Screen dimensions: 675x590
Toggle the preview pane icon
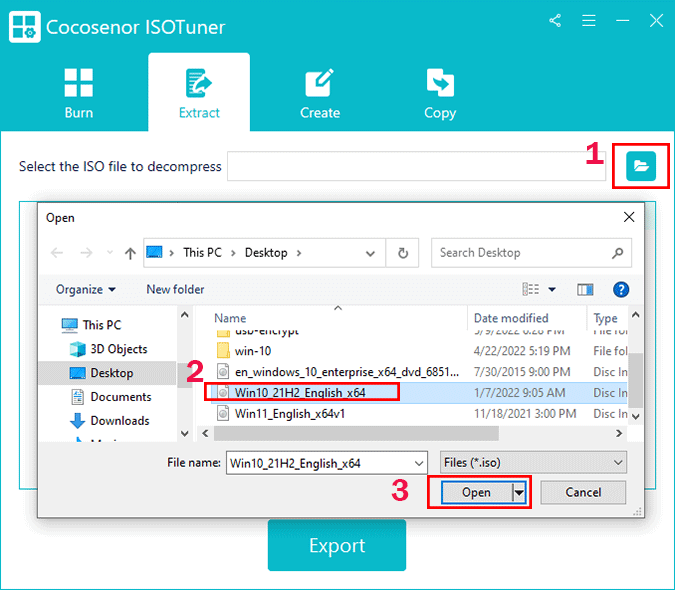[585, 290]
